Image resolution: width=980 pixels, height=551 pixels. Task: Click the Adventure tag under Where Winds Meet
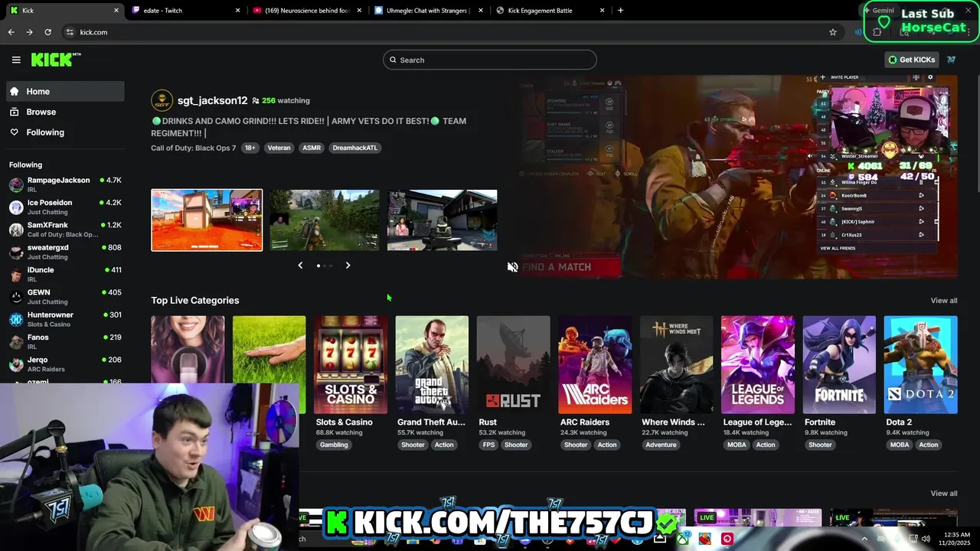pos(661,445)
